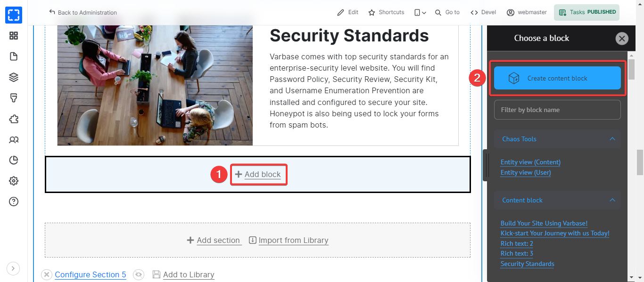This screenshot has width=644, height=282.
Task: Click the Add block link
Action: [258, 174]
